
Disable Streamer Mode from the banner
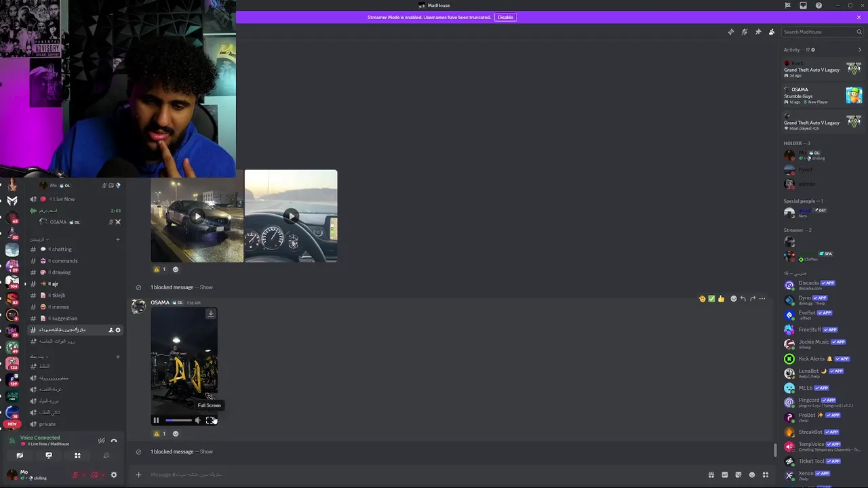click(505, 17)
